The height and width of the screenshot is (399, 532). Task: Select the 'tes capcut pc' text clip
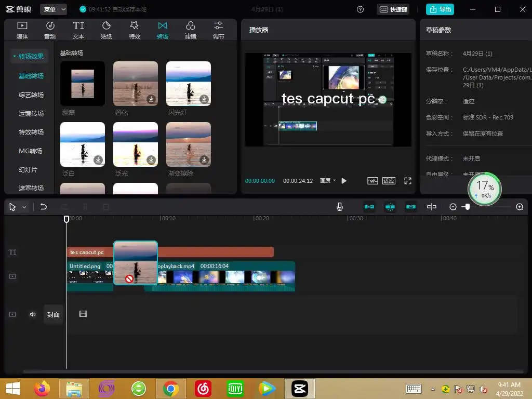click(170, 252)
